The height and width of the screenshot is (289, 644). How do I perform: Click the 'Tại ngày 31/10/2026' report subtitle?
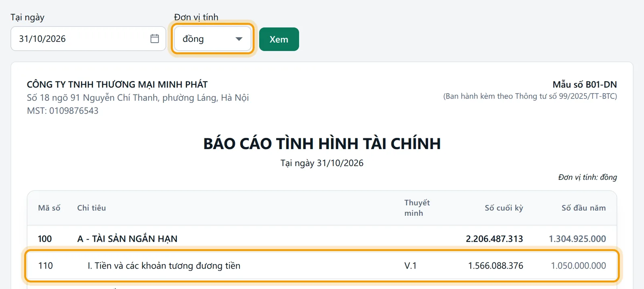[322, 163]
